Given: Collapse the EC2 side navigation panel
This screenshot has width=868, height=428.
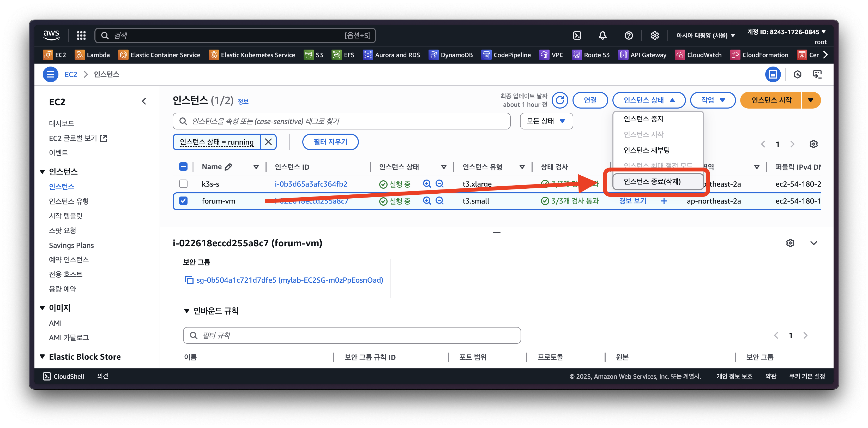Looking at the screenshot, I should (144, 101).
